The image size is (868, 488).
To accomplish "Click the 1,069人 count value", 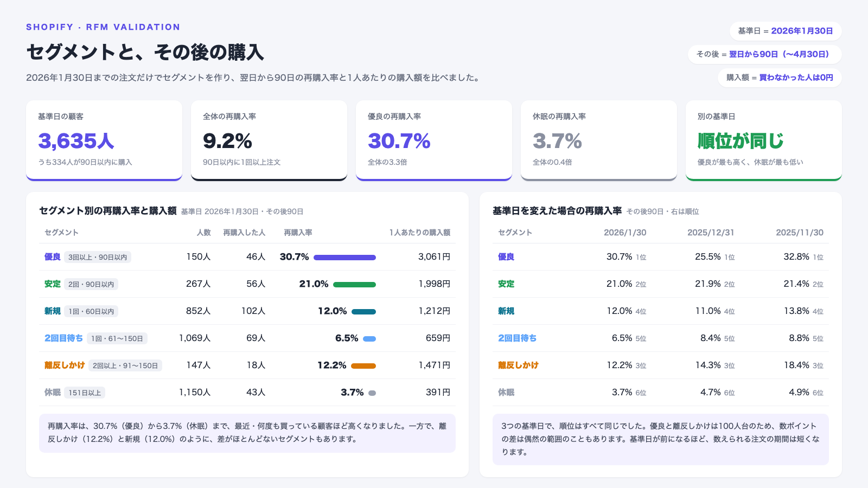I will tap(195, 338).
